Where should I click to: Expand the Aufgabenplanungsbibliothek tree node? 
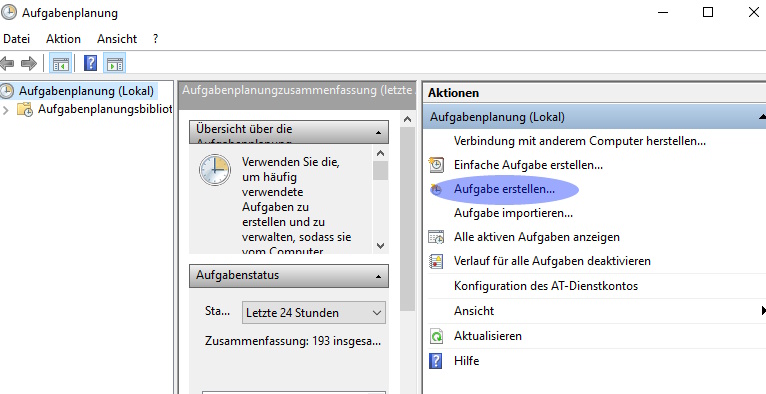[x=5, y=110]
